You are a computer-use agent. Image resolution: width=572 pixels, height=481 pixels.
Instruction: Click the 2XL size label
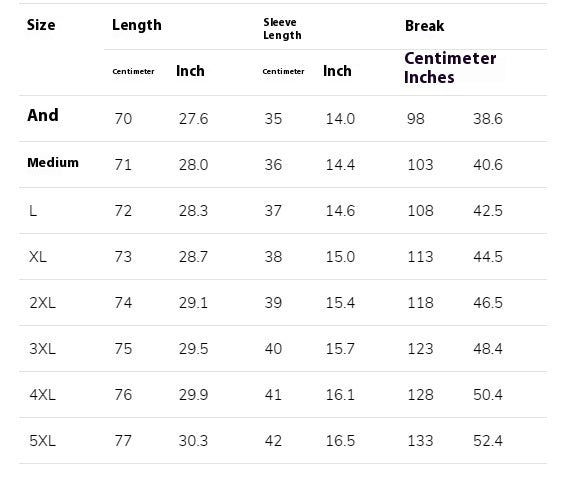(42, 303)
